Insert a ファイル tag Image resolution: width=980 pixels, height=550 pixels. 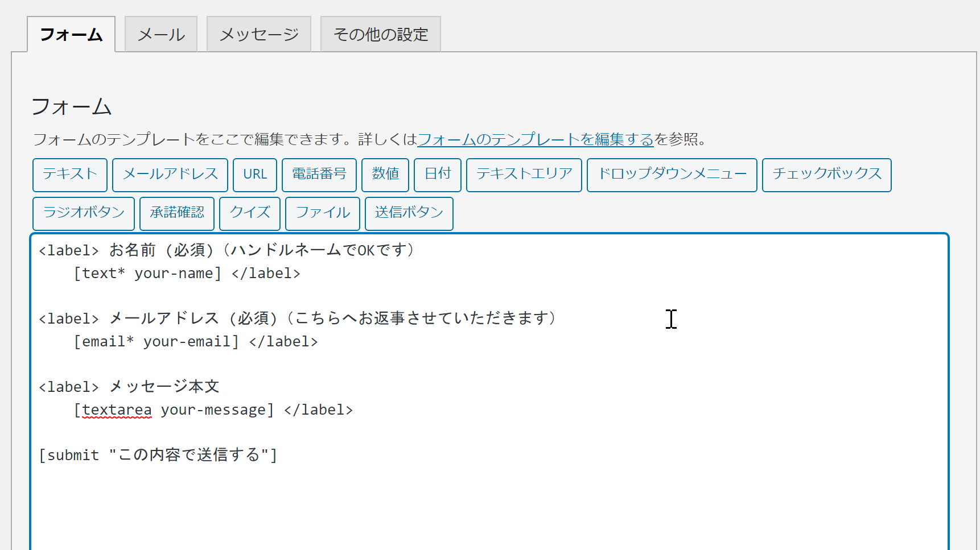pyautogui.click(x=323, y=213)
